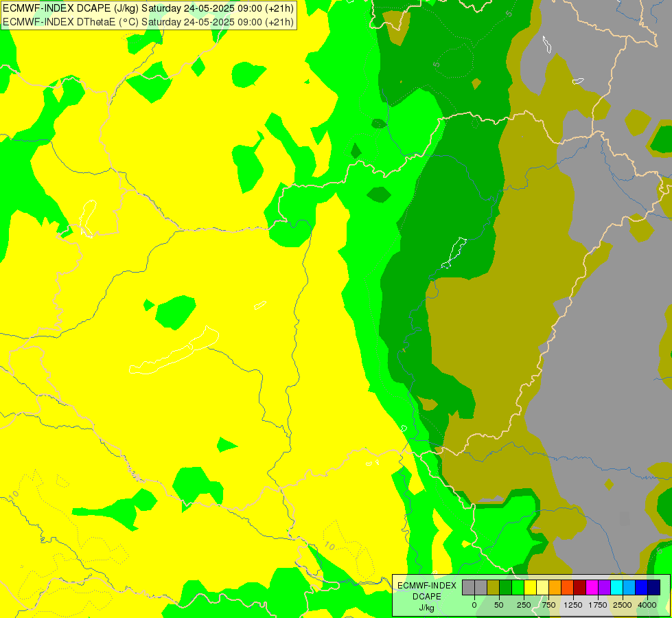Click the purple legend swatch
This screenshot has height=618, width=672.
[604, 588]
